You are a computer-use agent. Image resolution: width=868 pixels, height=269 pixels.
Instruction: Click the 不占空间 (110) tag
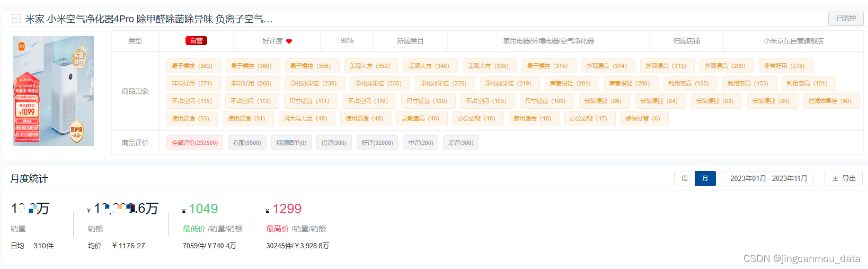click(369, 101)
